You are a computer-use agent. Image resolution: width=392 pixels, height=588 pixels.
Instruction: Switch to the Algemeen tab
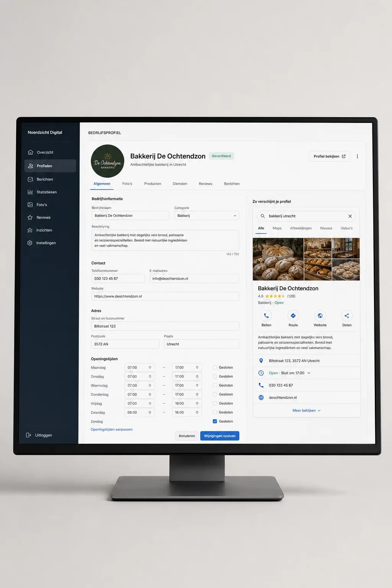tap(102, 184)
